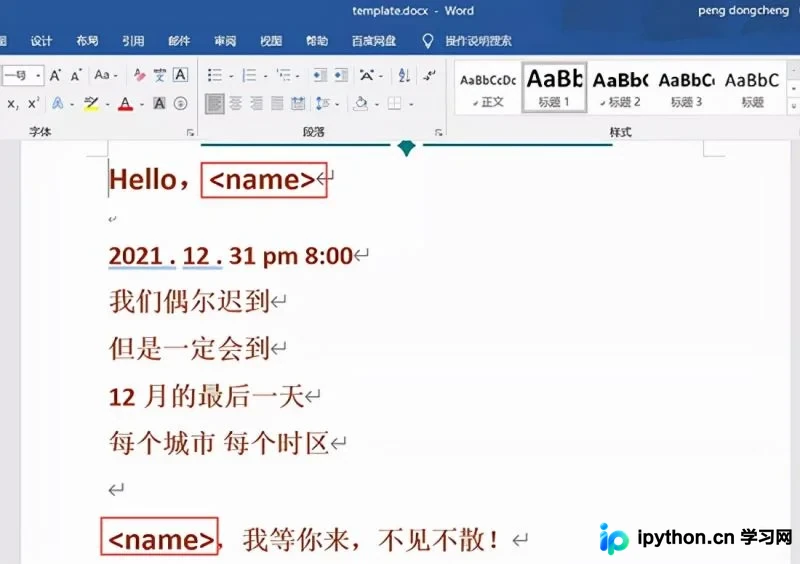Open the Change Case dropdown arrow

point(116,76)
